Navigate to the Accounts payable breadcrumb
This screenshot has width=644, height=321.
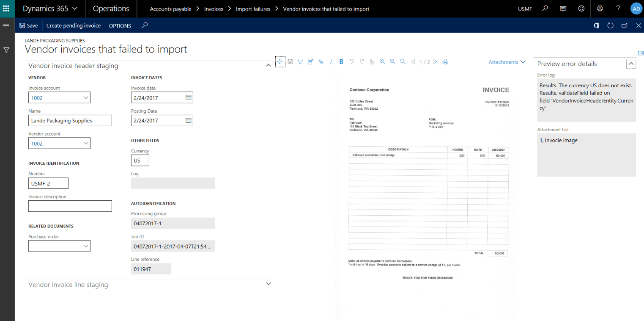point(170,8)
